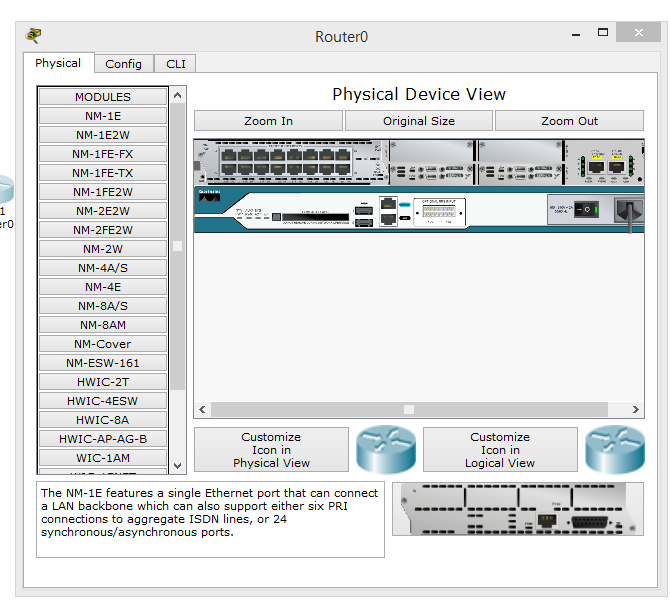Click the device view horizontal scrollbar thumb
Image resolution: width=670 pixels, height=605 pixels.
(x=409, y=409)
